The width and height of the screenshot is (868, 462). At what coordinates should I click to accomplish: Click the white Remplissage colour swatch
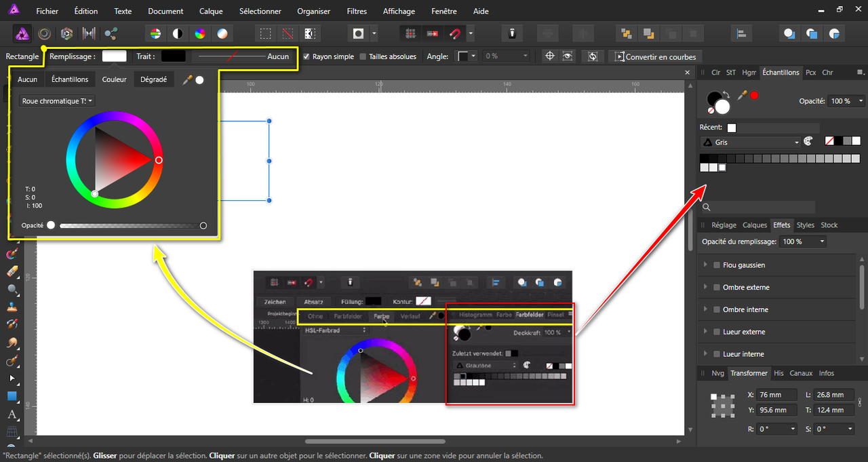(114, 56)
